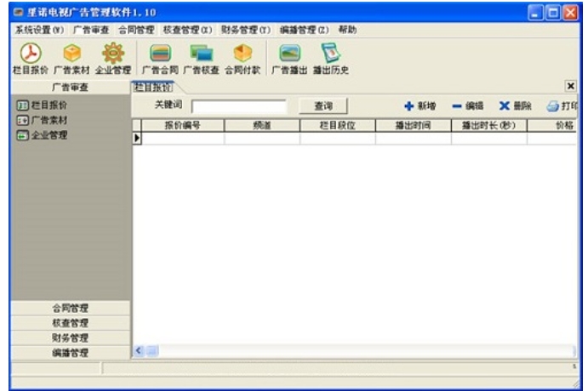The image size is (588, 391).
Task: Open 栏目报价 toolbar icon
Action: [x=31, y=59]
